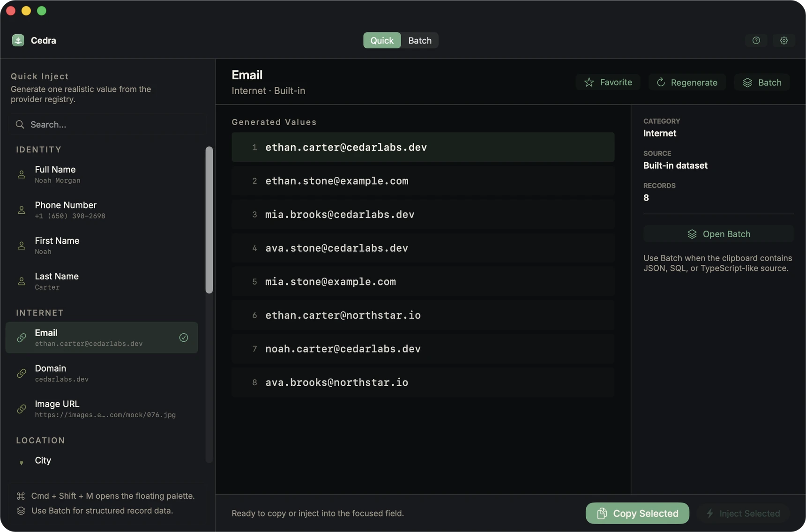Select Phone Number provider
Image resolution: width=806 pixels, height=532 pixels.
point(102,210)
